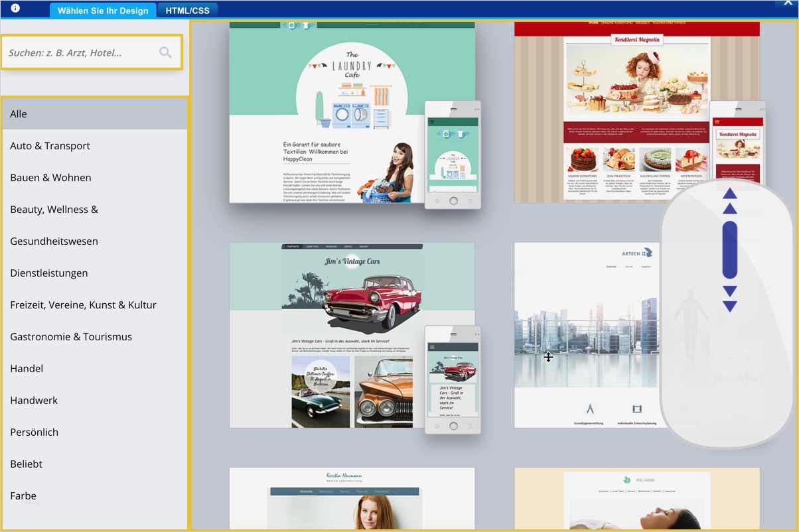Show the Beliebt designs
This screenshot has height=532, width=799.
[95, 464]
